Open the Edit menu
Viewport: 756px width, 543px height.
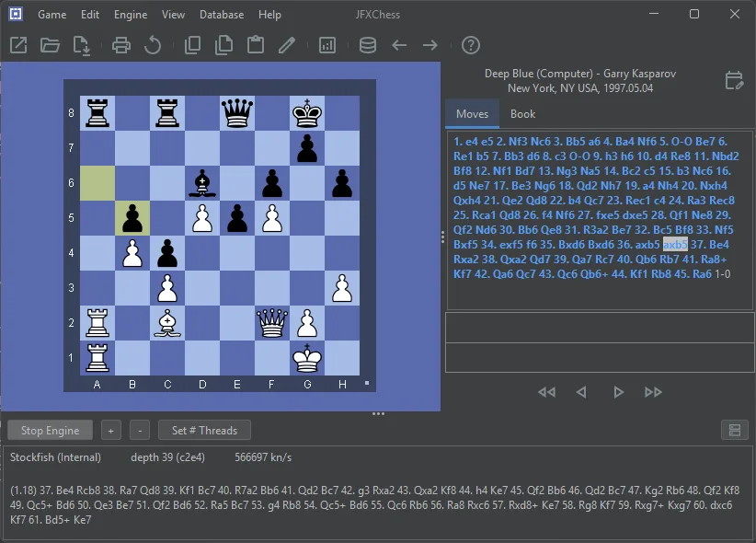click(90, 15)
